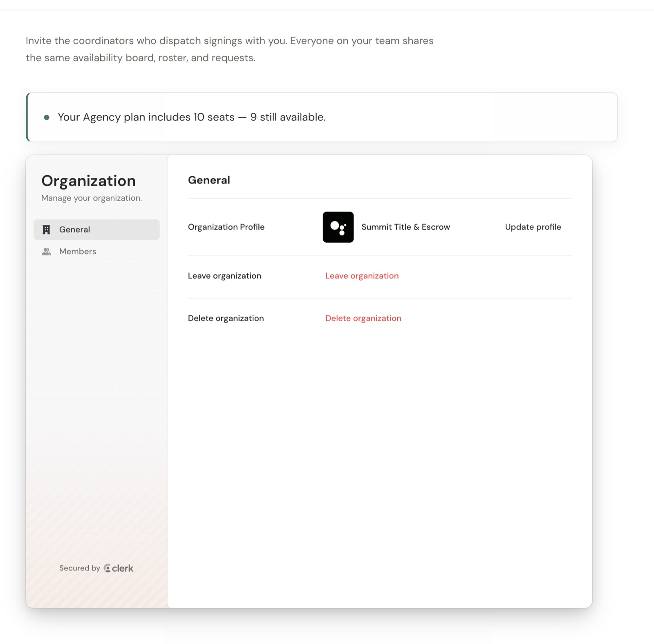The height and width of the screenshot is (644, 654).
Task: Click the red Delete organization link
Action: coord(363,318)
